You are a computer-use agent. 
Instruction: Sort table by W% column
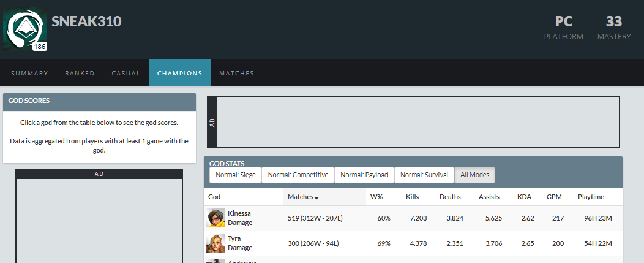[x=376, y=197]
